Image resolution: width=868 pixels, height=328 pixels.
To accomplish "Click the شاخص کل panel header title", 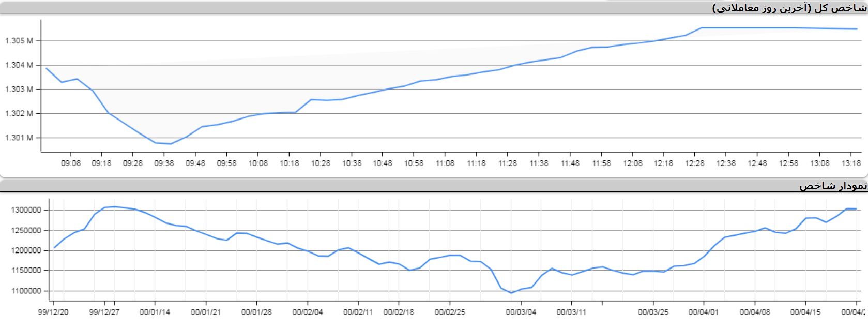I will pos(789,8).
